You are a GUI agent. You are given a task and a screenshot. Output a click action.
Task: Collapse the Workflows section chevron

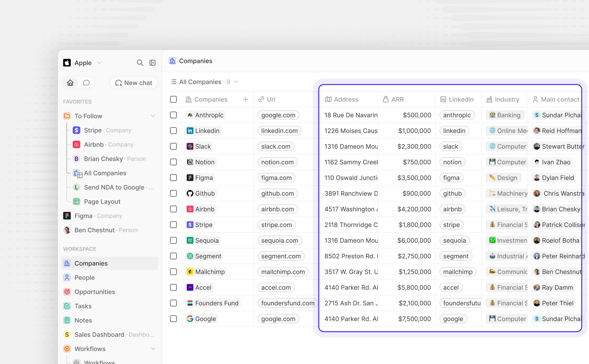click(153, 349)
